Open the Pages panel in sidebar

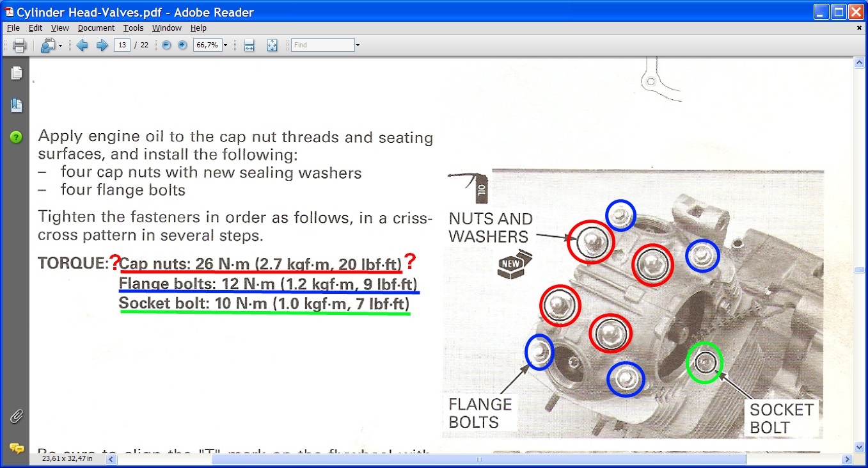16,73
